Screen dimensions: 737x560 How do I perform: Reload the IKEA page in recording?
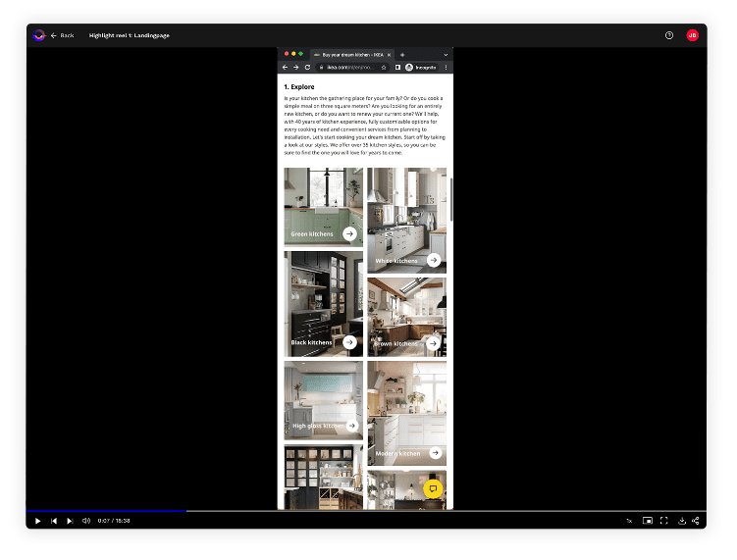point(307,68)
